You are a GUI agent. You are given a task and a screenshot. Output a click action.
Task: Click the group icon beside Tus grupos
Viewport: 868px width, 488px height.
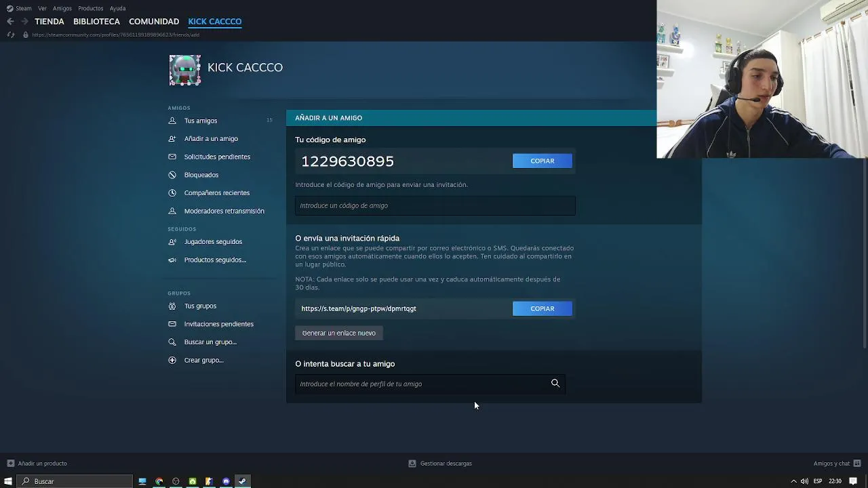[x=172, y=306]
